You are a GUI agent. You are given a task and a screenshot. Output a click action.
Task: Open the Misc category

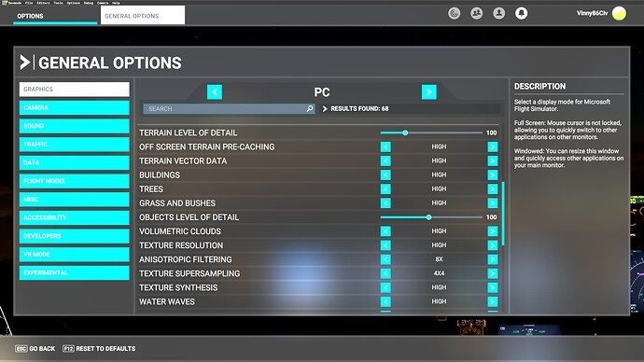tap(75, 200)
